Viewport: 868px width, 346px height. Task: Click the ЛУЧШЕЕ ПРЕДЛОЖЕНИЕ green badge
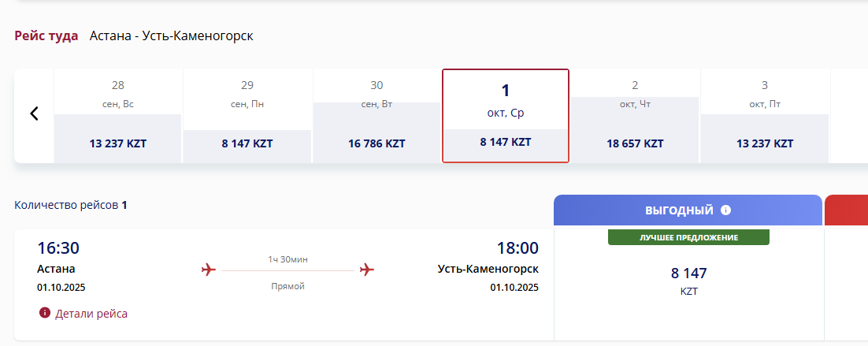[688, 237]
